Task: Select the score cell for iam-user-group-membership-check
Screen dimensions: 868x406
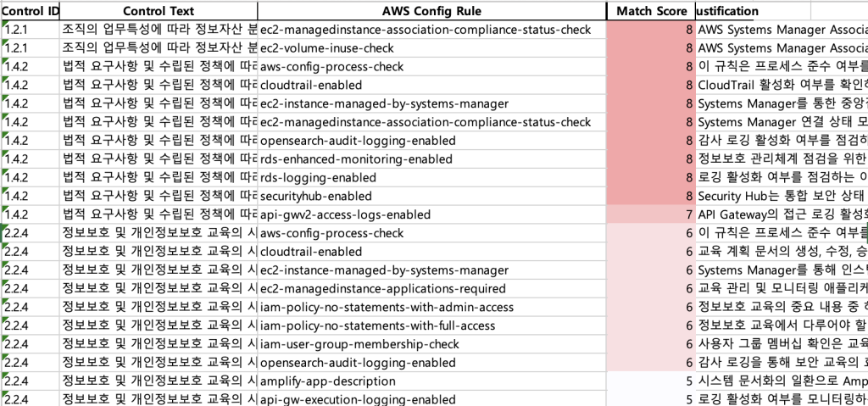Action: point(650,344)
